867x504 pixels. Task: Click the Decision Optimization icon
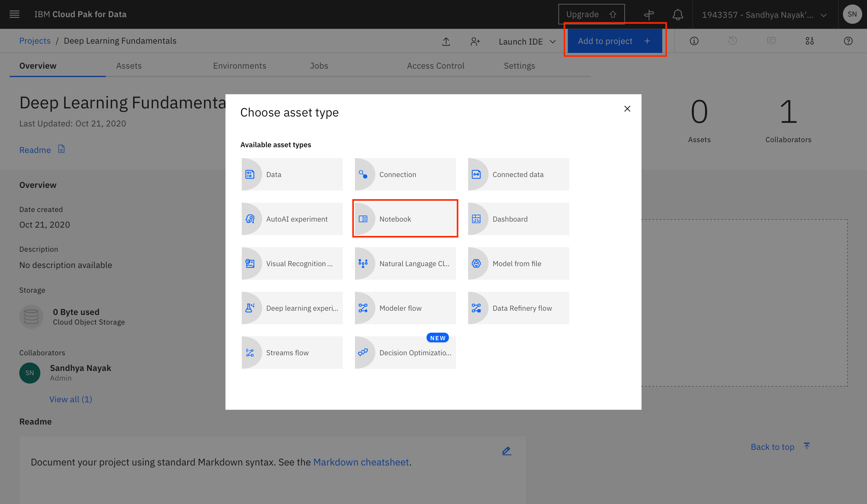click(x=363, y=352)
